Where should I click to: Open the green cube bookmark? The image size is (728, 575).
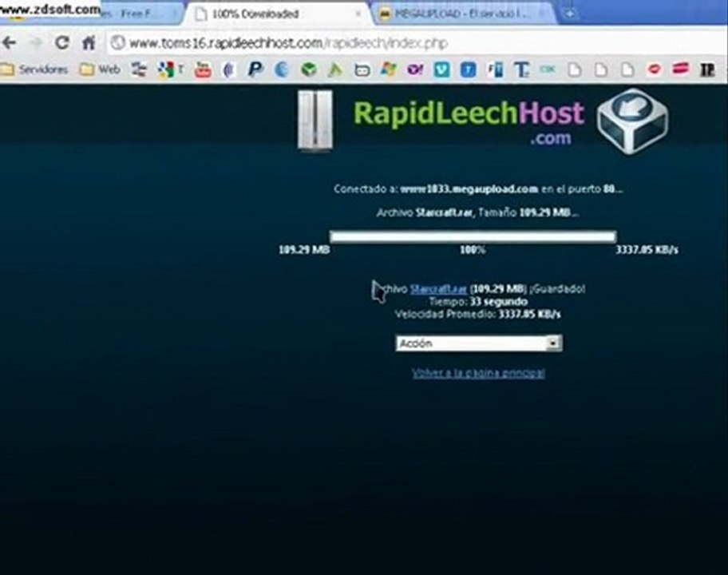308,69
